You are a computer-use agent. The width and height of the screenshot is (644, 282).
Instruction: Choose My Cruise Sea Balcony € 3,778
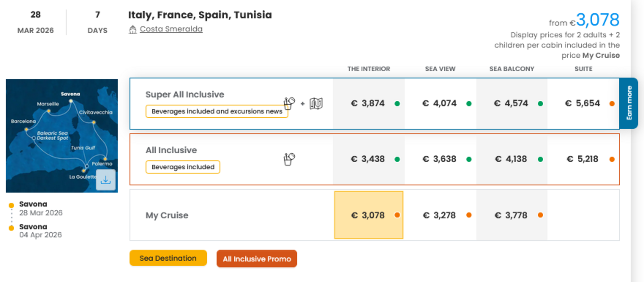click(511, 215)
